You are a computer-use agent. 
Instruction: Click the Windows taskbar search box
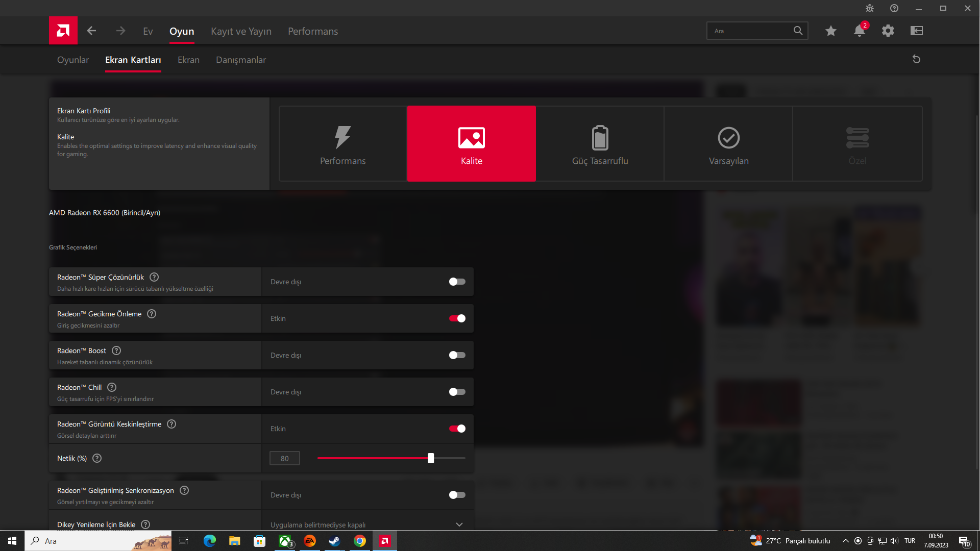pyautogui.click(x=98, y=541)
